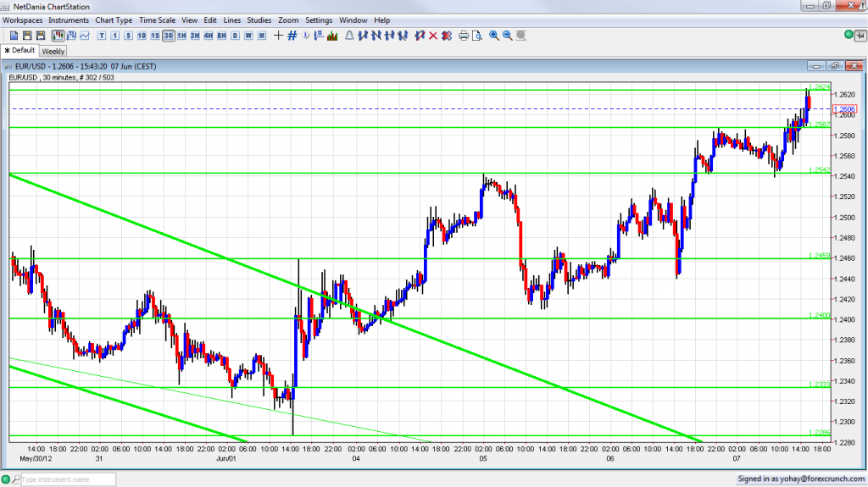
Task: Open the Zoom menu
Action: click(x=288, y=20)
